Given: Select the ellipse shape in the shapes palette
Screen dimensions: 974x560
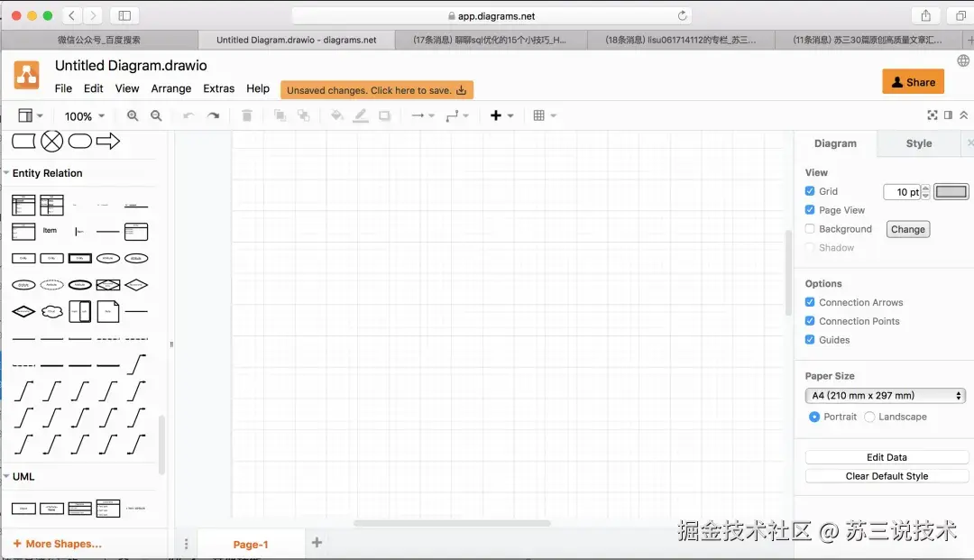Looking at the screenshot, I should click(81, 141).
